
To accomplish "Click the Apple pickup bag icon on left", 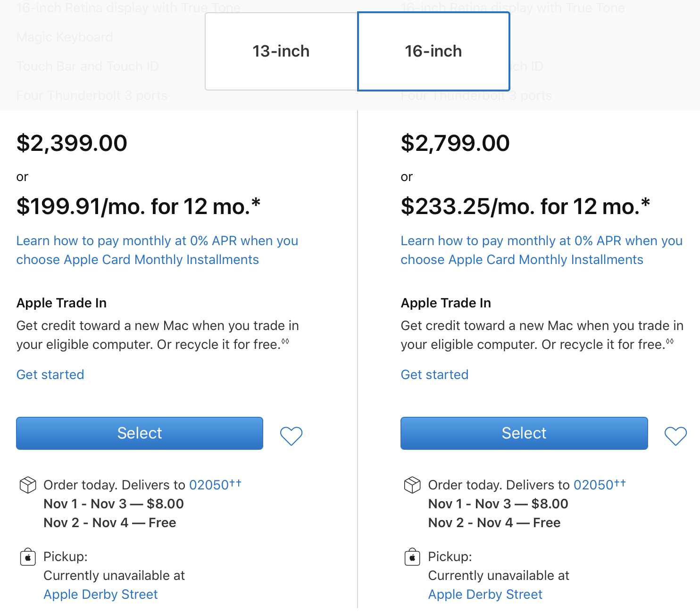I will tap(28, 557).
